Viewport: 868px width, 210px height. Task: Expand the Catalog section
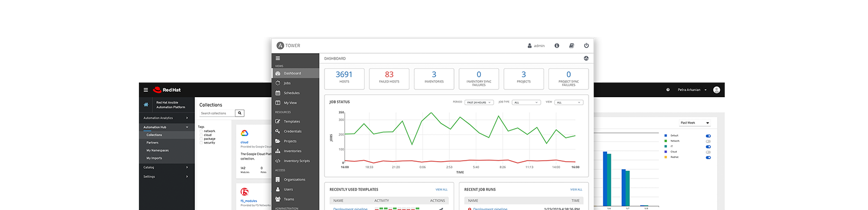click(167, 167)
